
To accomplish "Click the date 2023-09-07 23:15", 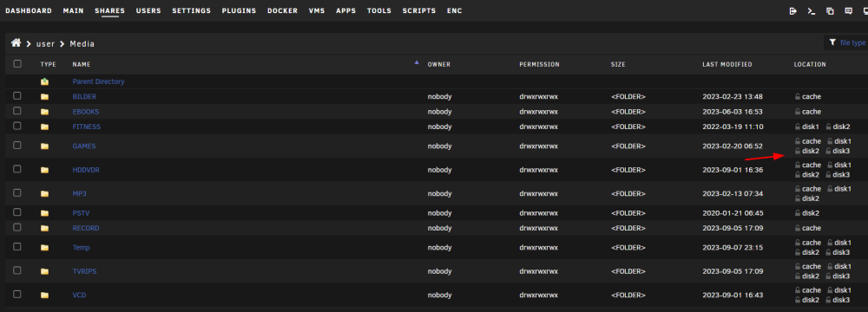I will click(733, 248).
